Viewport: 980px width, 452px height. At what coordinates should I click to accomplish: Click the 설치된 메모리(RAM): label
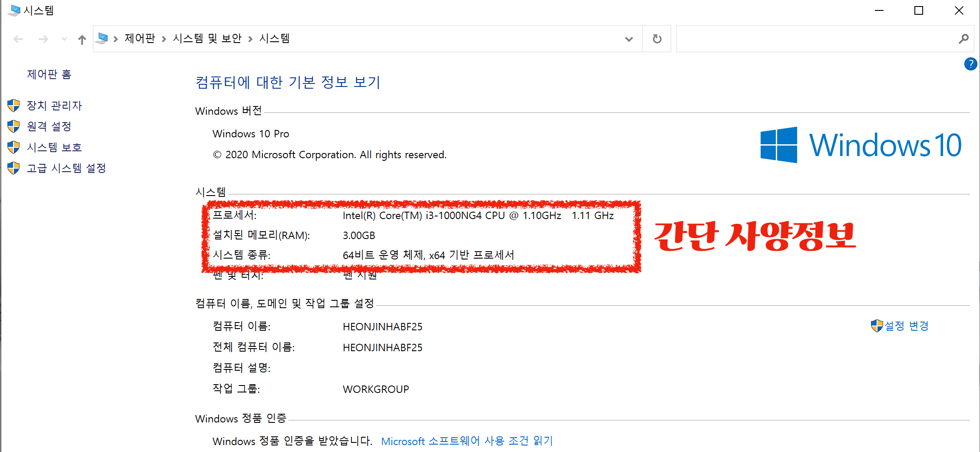pos(261,235)
